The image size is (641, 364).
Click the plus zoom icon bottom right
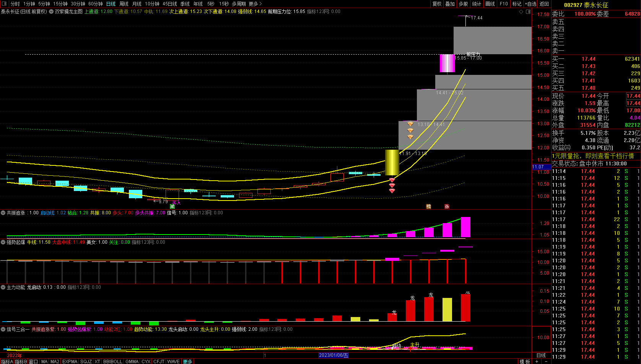(x=537, y=361)
